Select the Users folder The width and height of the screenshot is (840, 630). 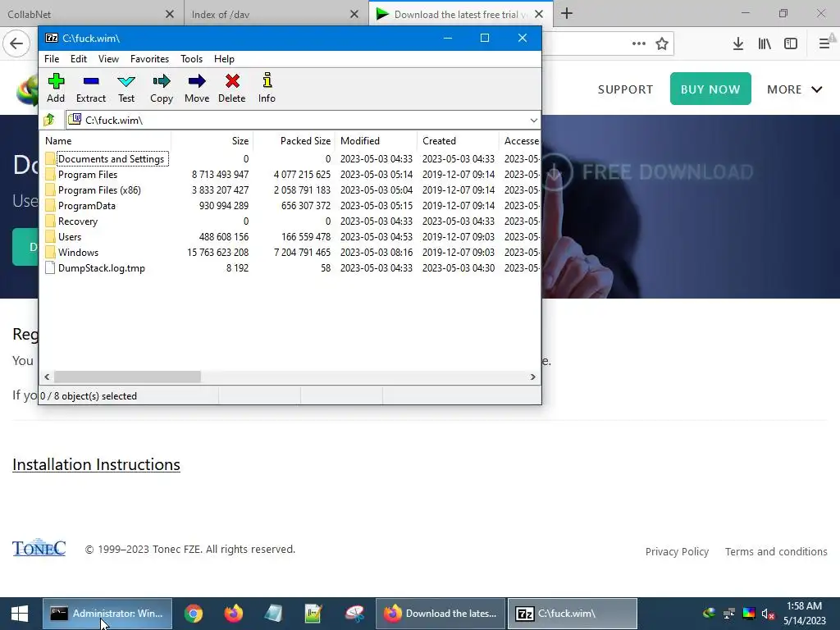click(70, 237)
